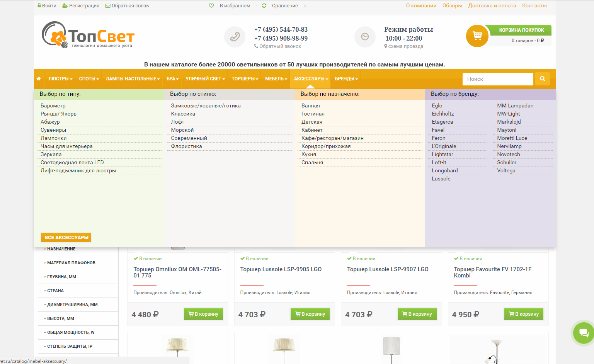Open the БРЕНДЫ dropdown menu
Screen dimensions: 594x364
coord(346,79)
